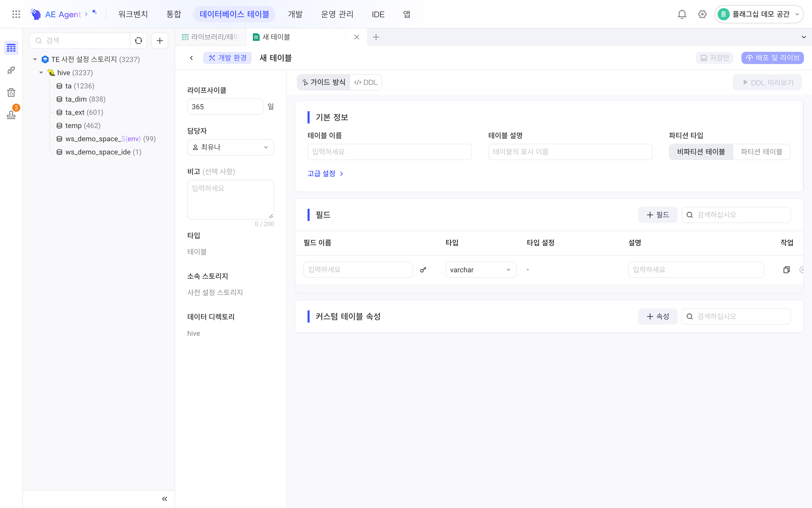Viewport: 812px width, 508px height.
Task: Click the refresh icon beside search
Action: pos(139,41)
